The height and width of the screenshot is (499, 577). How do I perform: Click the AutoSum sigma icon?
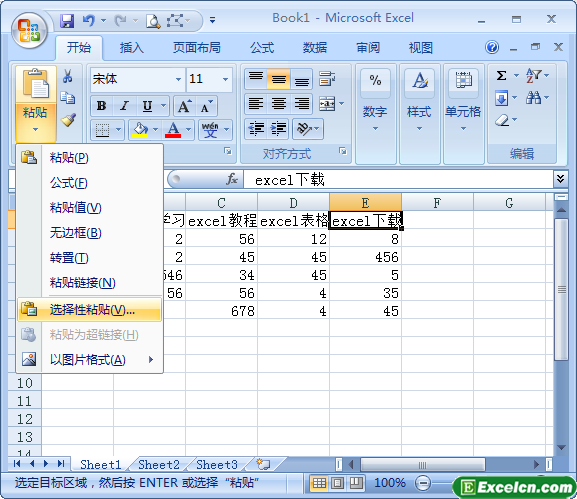pyautogui.click(x=501, y=76)
